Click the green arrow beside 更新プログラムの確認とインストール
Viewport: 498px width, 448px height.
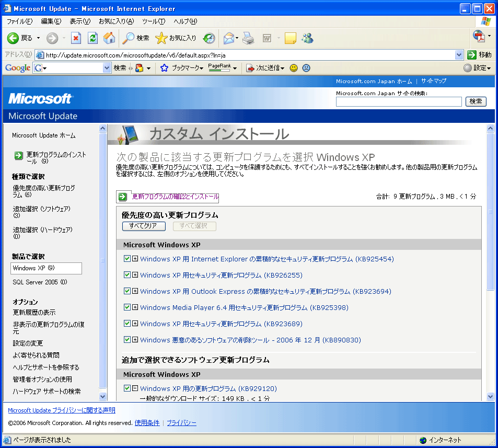[x=123, y=197]
